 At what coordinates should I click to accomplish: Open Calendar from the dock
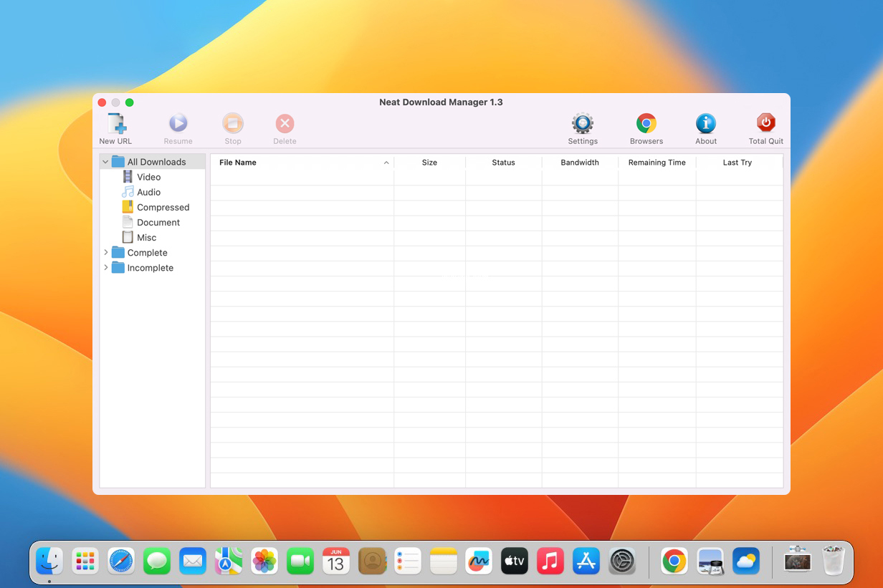[x=336, y=561]
